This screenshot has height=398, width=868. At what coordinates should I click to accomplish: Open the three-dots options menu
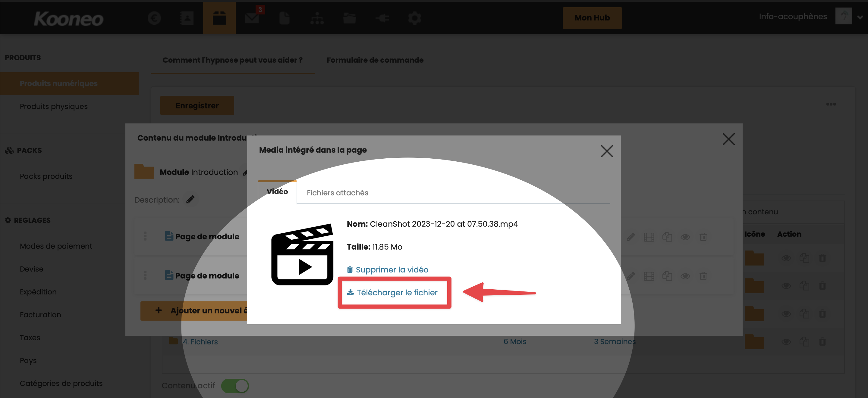pos(831,104)
